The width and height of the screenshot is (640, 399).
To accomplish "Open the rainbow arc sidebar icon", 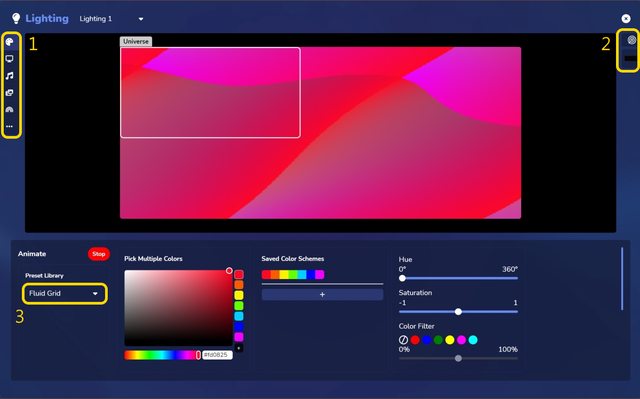I will 9,109.
